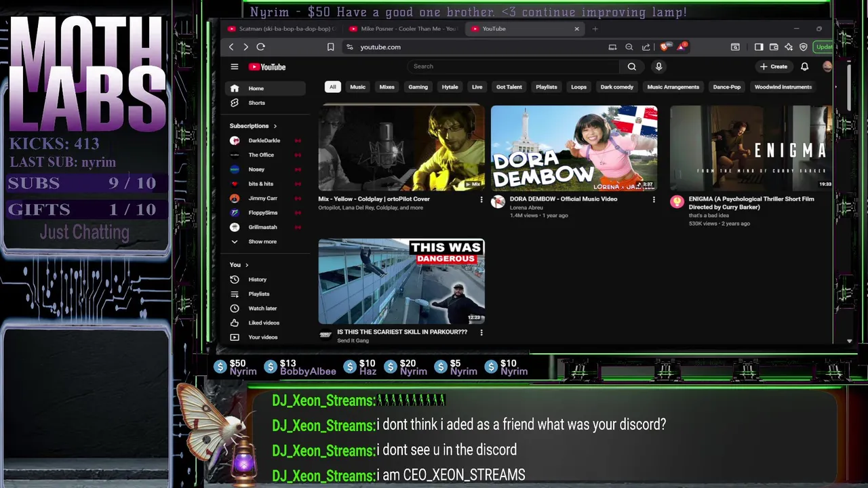Viewport: 868px width, 488px height.
Task: Open Brave Leo AI sparkle icon
Action: [x=789, y=47]
